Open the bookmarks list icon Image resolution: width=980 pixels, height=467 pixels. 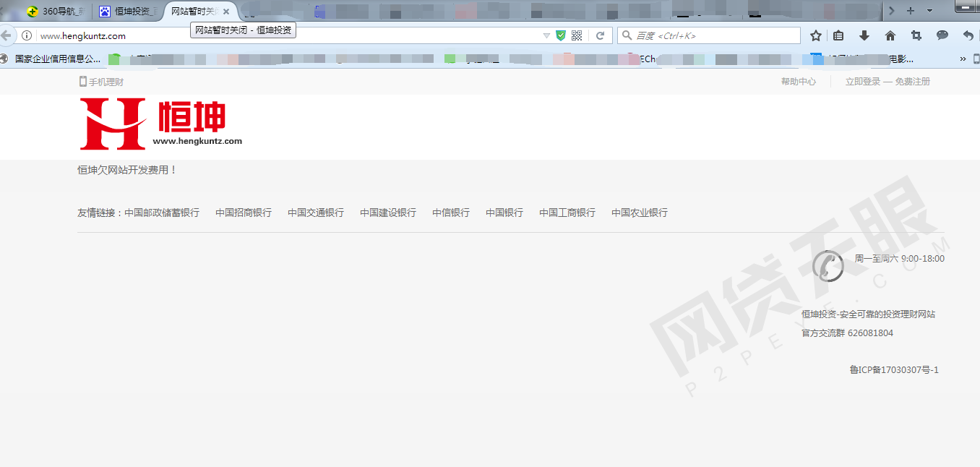838,35
